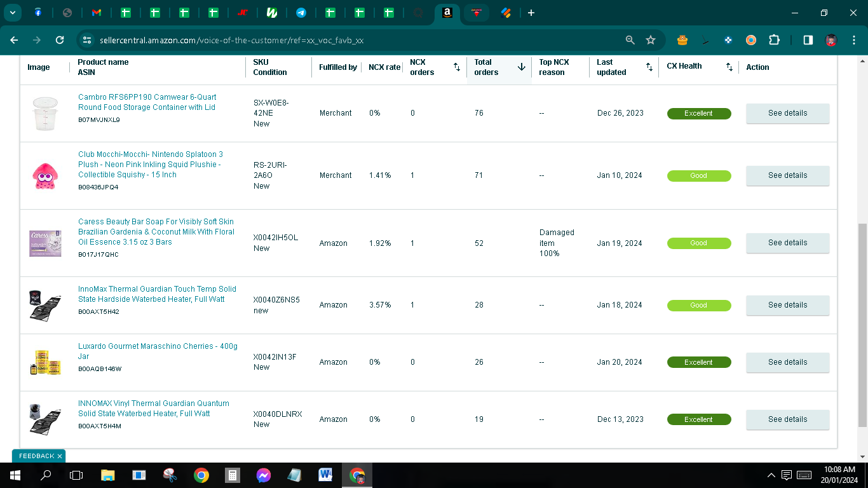Open the Extensions puzzle icon
Viewport: 868px width, 488px height.
click(x=774, y=40)
